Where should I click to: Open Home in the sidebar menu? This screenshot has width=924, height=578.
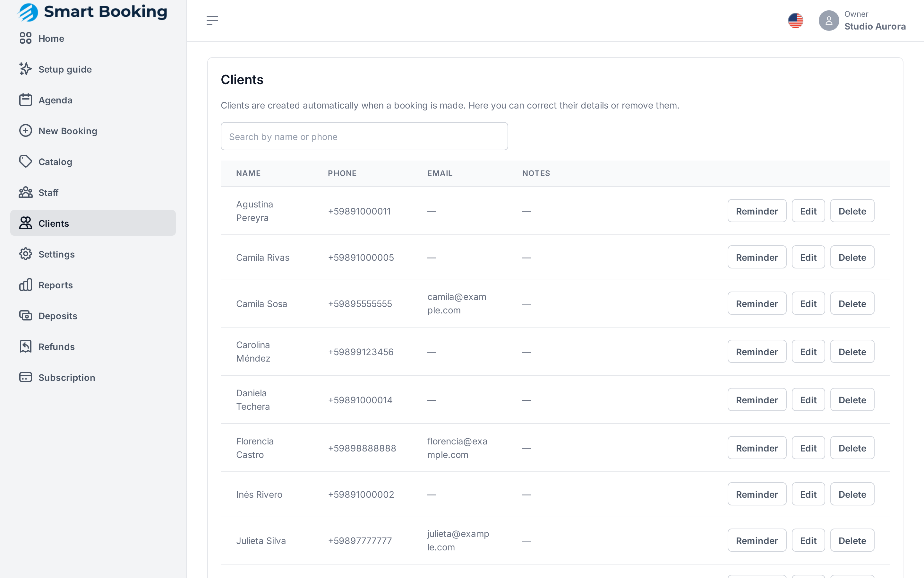tap(93, 38)
